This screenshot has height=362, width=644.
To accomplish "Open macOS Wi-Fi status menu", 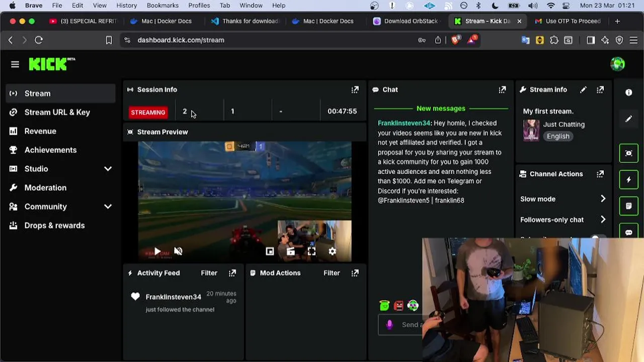I will (x=551, y=6).
